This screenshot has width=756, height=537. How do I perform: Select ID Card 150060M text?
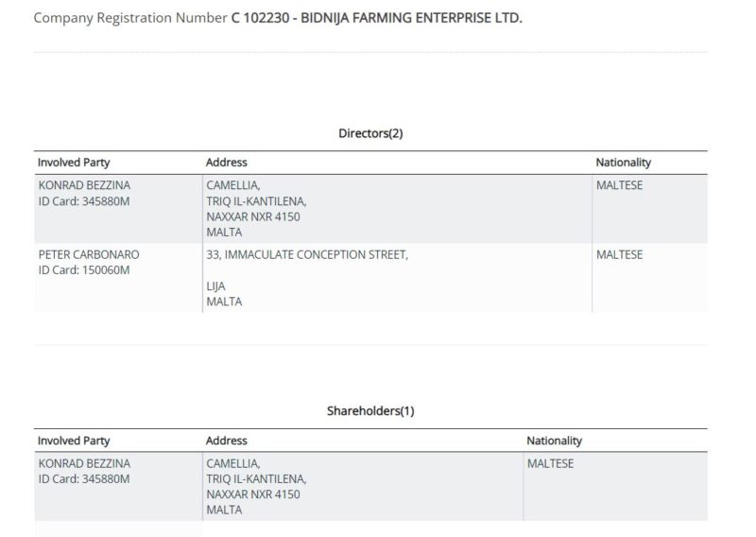(x=84, y=271)
